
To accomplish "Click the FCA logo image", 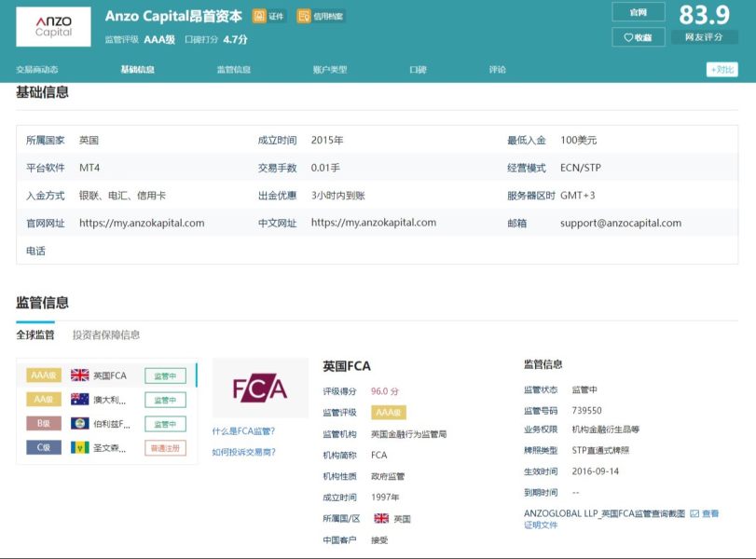I will click(x=260, y=388).
